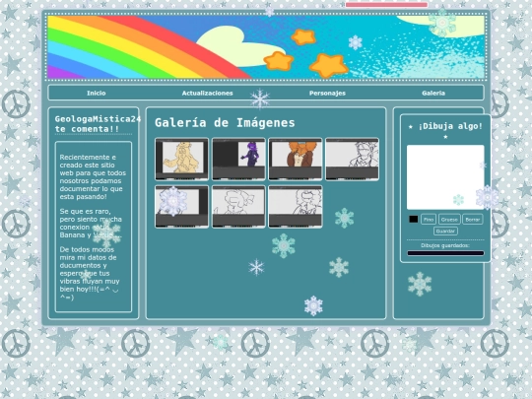The width and height of the screenshot is (532, 399).
Task: Click the '¡Dibuja algo!' panel title
Action: [445, 131]
